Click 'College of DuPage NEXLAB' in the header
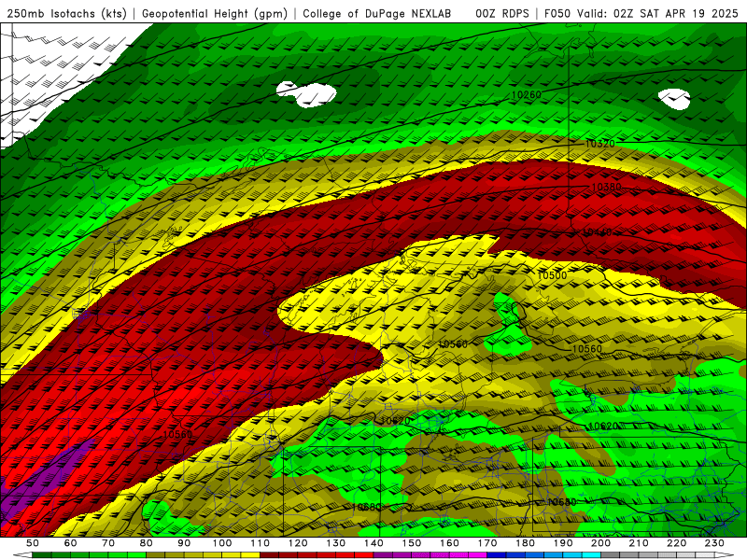Viewport: 747px width, 560px height. pos(376,13)
